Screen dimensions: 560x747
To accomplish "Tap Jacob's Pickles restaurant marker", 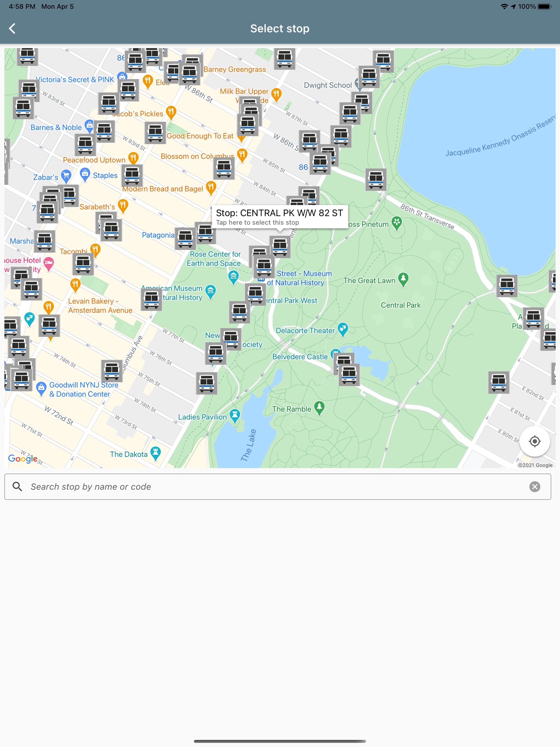I will tap(171, 112).
